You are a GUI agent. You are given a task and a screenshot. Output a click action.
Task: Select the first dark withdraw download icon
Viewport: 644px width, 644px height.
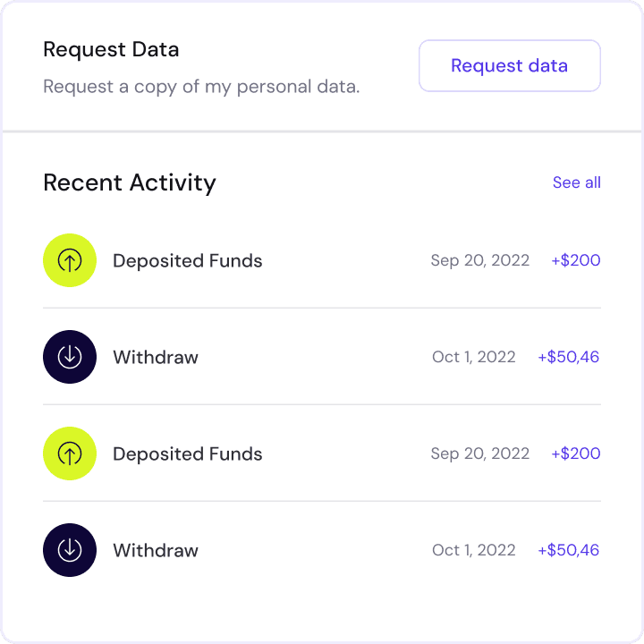tap(70, 357)
